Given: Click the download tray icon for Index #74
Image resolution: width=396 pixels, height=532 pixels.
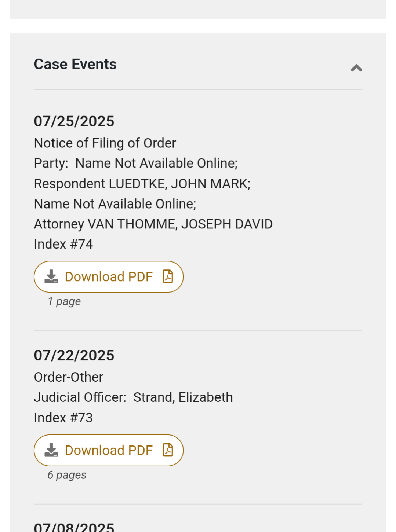Looking at the screenshot, I should (51, 277).
